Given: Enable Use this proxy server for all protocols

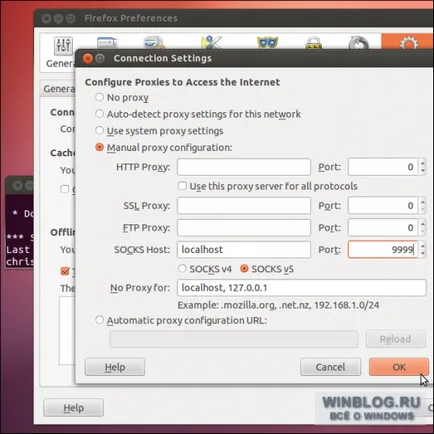Looking at the screenshot, I should click(x=182, y=186).
